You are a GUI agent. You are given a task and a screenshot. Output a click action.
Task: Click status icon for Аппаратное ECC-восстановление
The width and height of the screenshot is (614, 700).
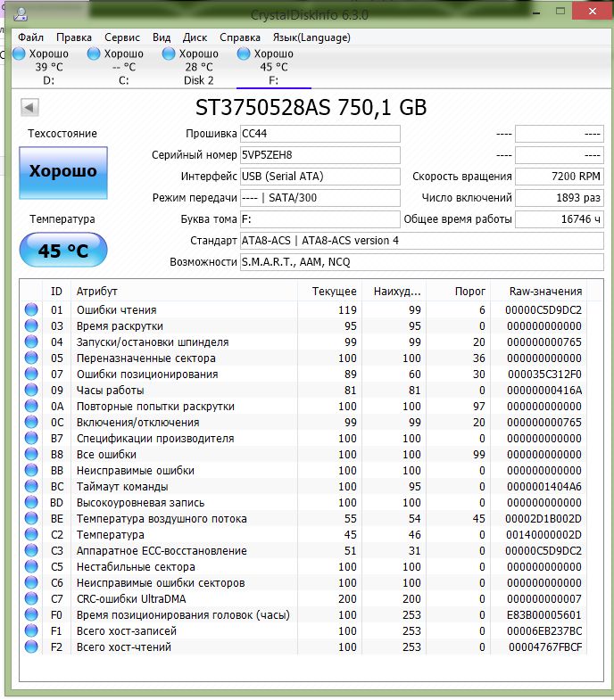(31, 550)
